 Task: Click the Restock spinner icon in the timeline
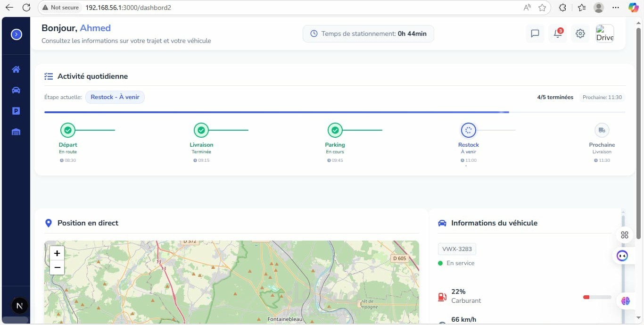pyautogui.click(x=468, y=130)
